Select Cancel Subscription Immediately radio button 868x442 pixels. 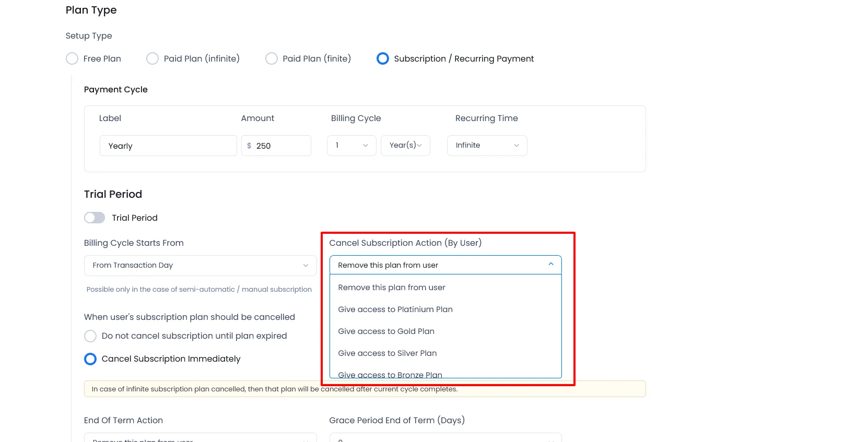pyautogui.click(x=90, y=359)
